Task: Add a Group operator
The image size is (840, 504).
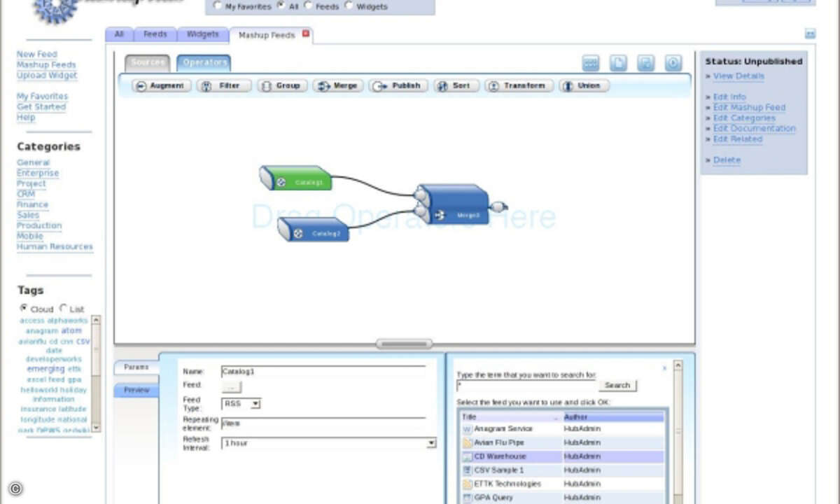Action: tap(282, 85)
